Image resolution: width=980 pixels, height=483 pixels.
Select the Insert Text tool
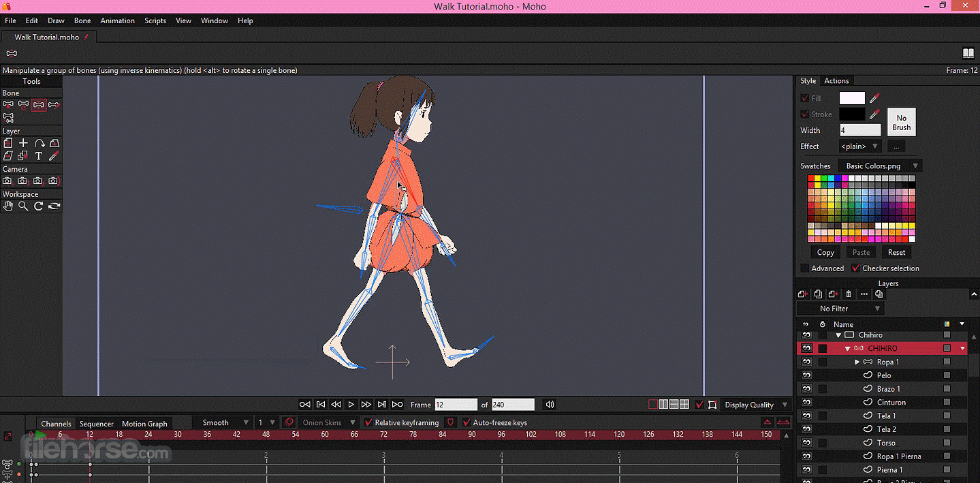click(38, 155)
